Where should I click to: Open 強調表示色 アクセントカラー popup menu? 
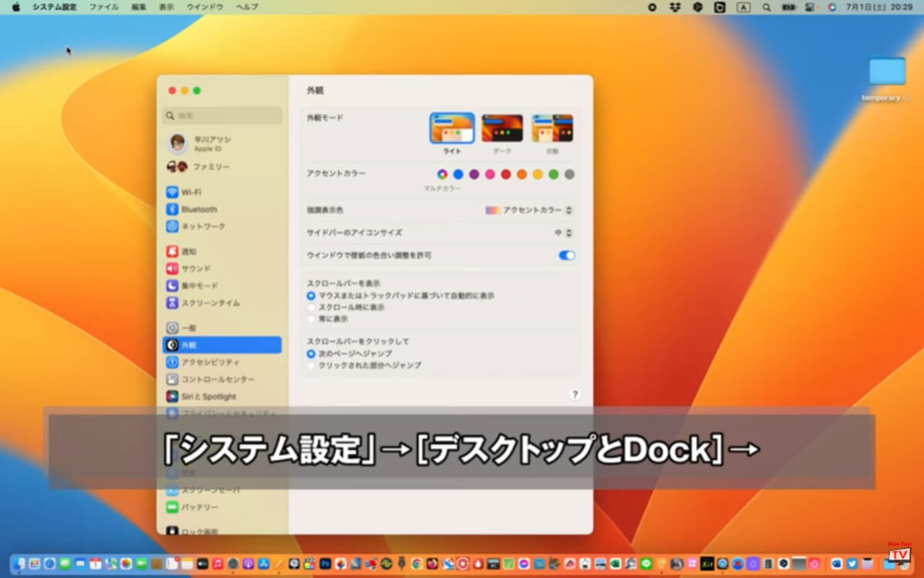[x=529, y=210]
